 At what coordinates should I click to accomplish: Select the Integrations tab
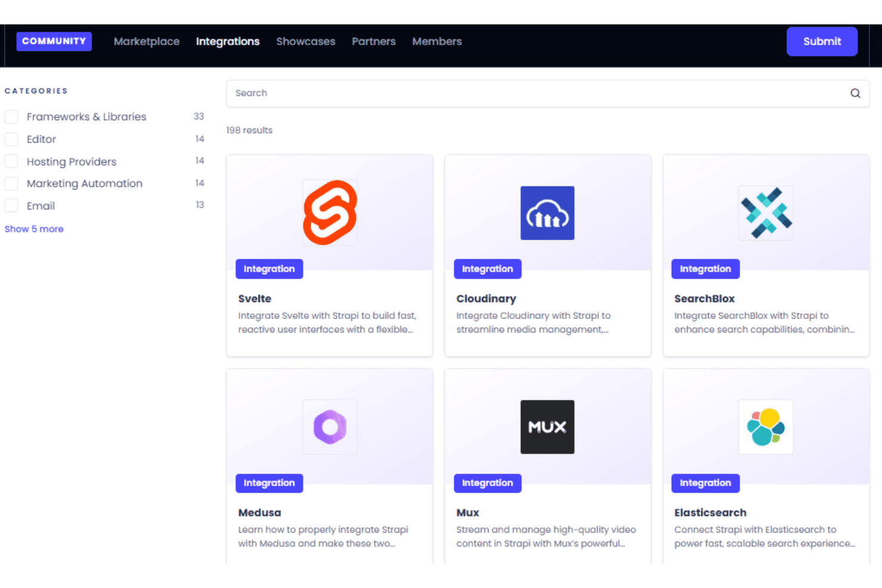(228, 41)
